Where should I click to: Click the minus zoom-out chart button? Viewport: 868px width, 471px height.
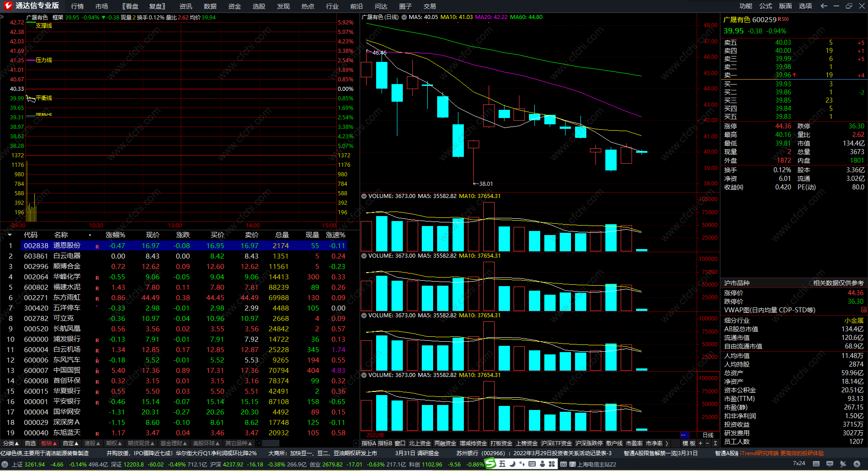[708, 443]
